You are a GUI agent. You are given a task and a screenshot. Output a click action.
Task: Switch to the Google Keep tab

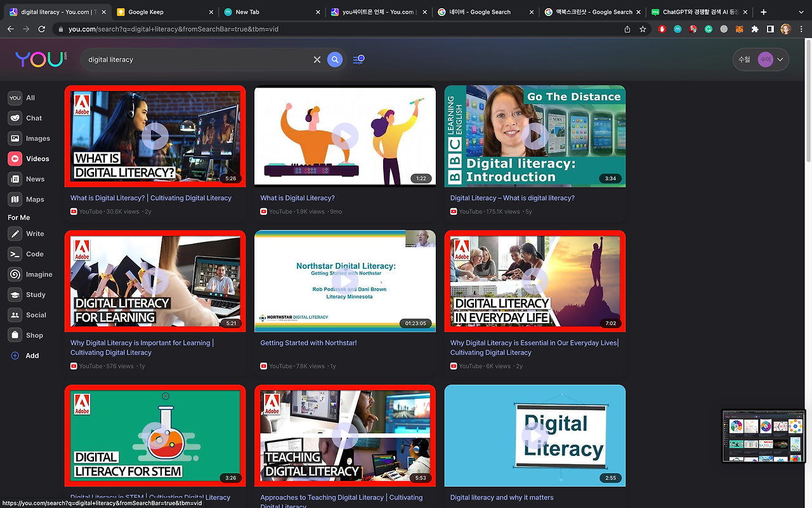click(x=164, y=12)
